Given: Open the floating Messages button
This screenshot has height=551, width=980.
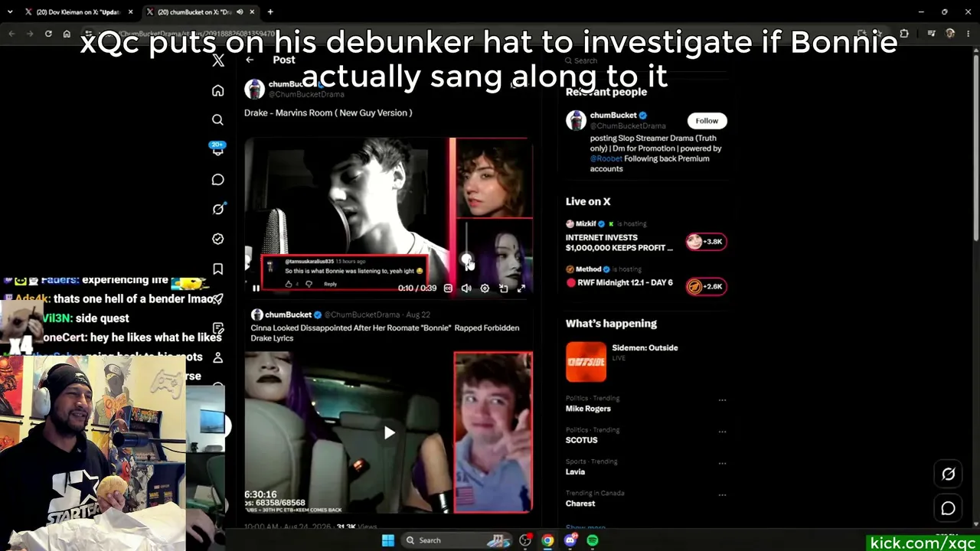Looking at the screenshot, I should coord(949,508).
